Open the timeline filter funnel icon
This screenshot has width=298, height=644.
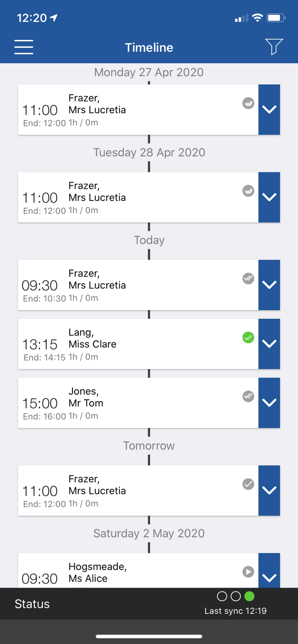274,47
